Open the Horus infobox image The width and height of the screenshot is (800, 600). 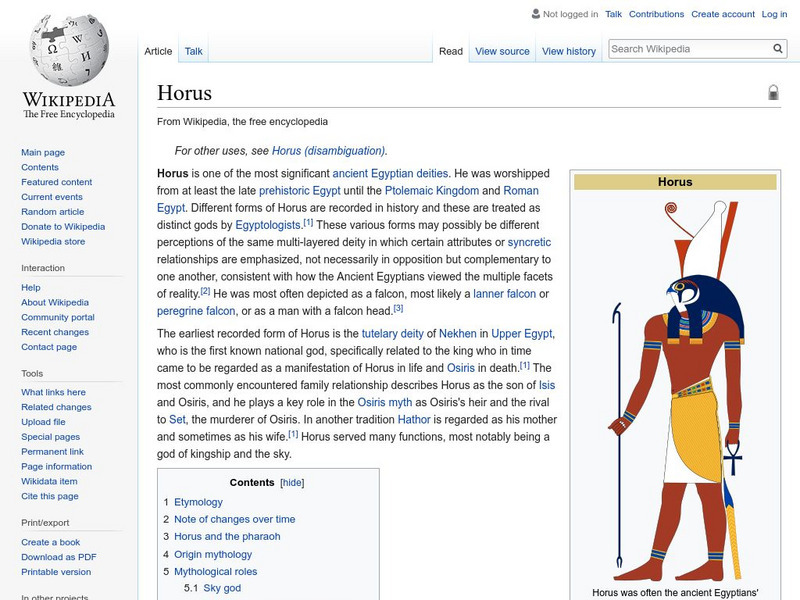[x=675, y=391]
